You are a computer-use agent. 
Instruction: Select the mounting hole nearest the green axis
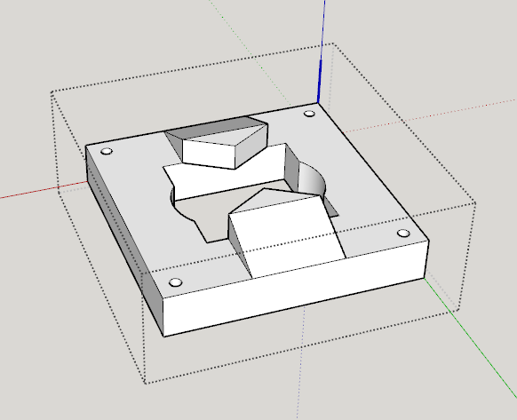pos(403,234)
